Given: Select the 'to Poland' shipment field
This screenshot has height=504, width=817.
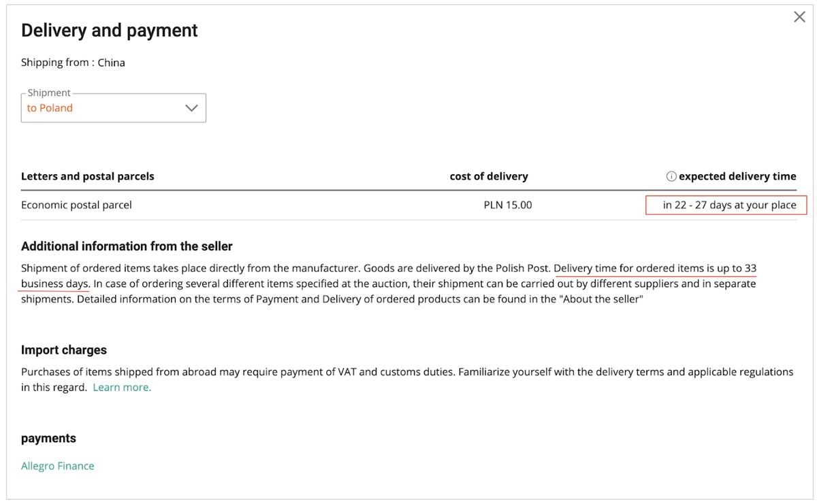Looking at the screenshot, I should [114, 107].
